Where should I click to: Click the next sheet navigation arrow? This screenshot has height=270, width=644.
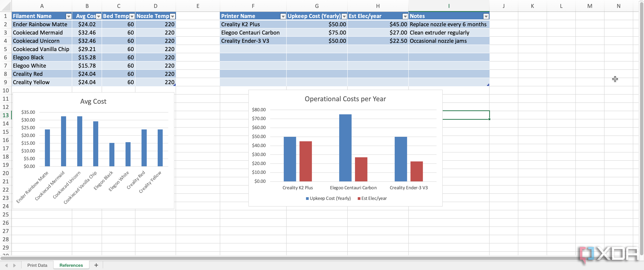pos(15,265)
